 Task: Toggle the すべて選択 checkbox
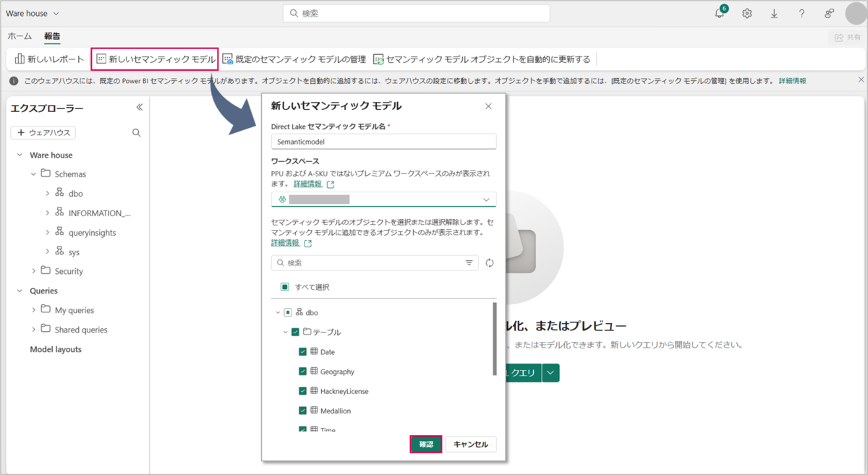tap(285, 287)
